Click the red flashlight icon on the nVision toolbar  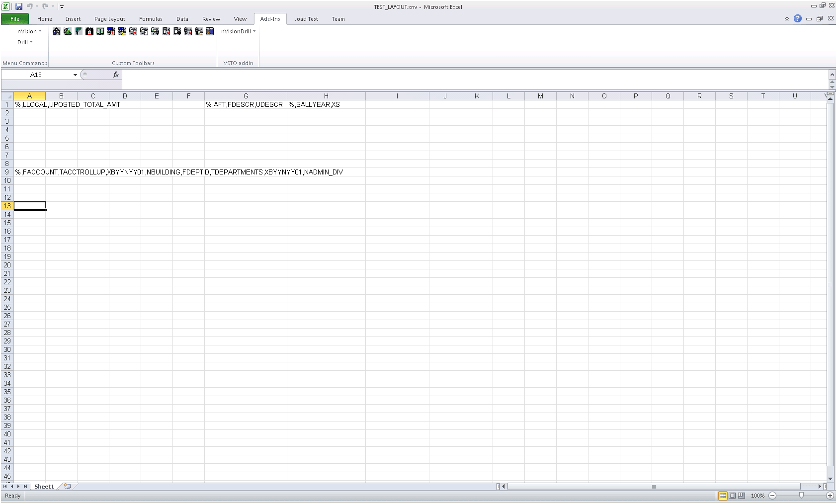89,31
